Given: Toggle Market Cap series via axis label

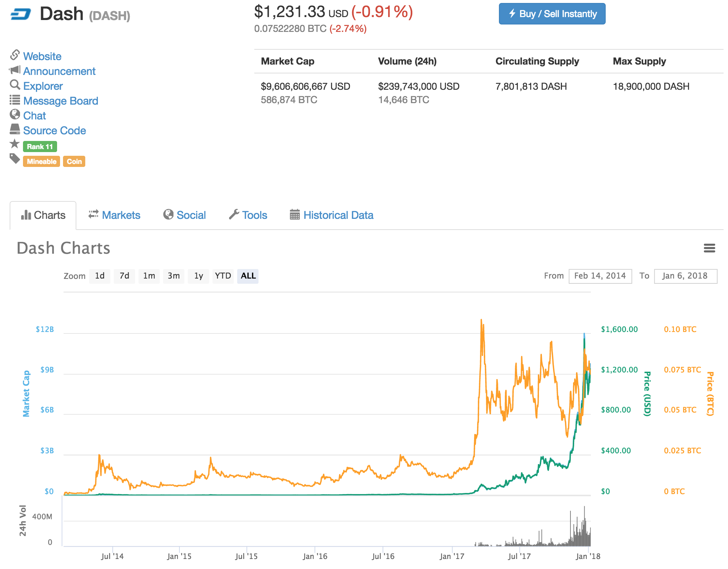Looking at the screenshot, I should (x=26, y=394).
